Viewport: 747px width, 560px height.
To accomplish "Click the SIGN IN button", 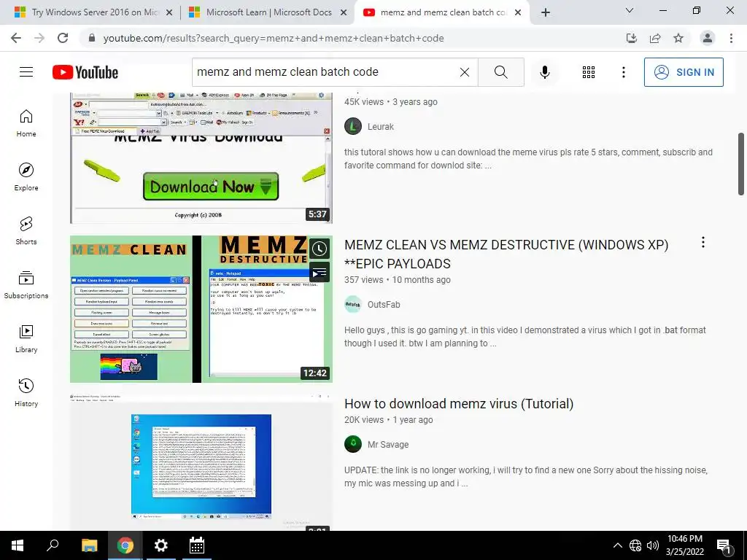I will click(x=684, y=72).
